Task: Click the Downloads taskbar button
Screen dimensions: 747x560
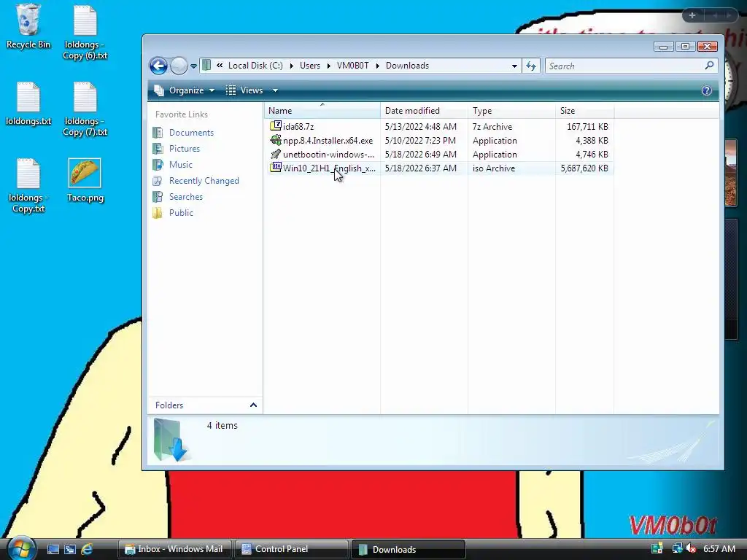Action: pos(409,549)
